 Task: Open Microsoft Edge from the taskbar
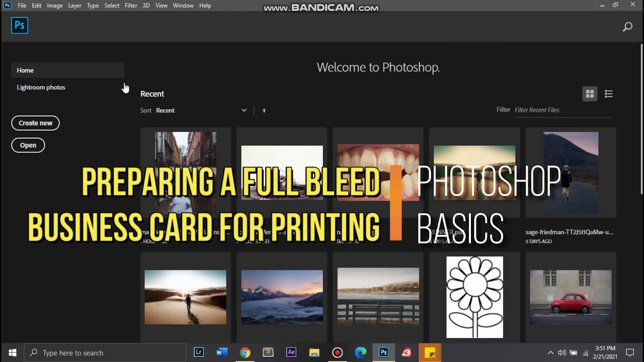click(361, 353)
